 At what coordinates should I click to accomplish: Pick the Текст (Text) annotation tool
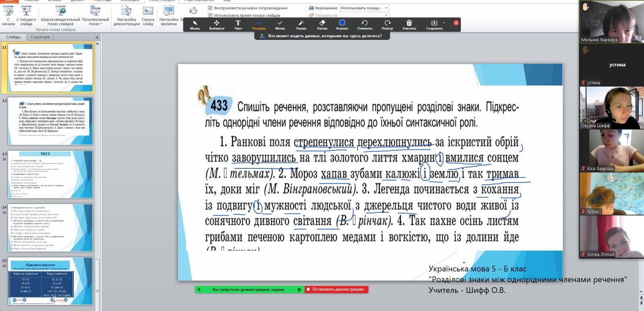pyautogui.click(x=238, y=25)
